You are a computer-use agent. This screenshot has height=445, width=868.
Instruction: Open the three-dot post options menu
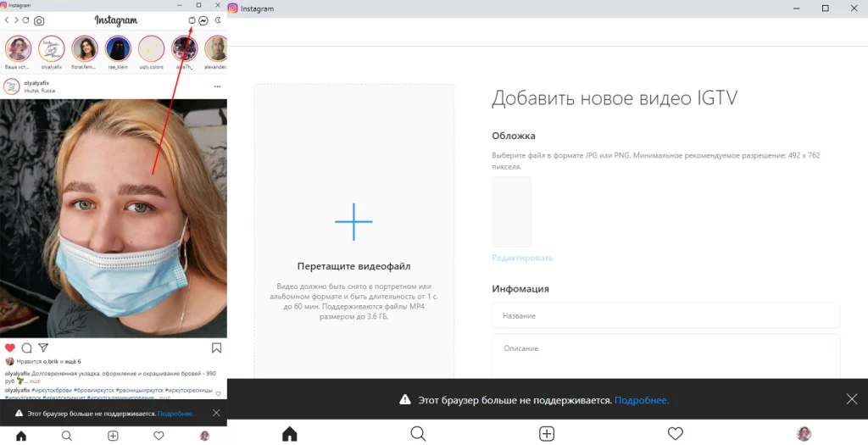pos(217,87)
